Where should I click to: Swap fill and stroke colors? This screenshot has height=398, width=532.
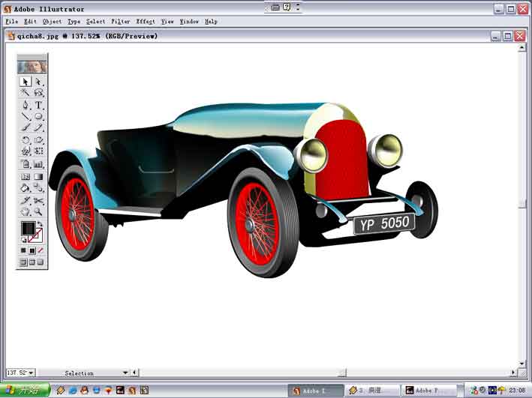coord(40,223)
